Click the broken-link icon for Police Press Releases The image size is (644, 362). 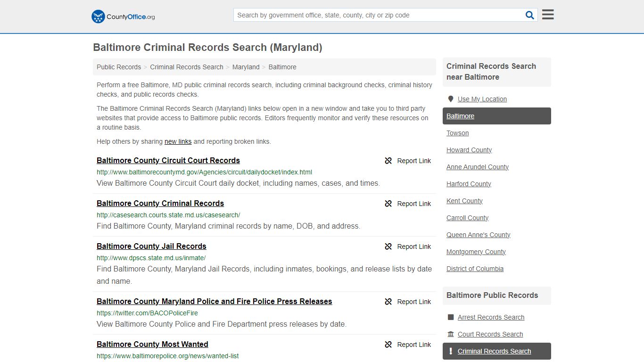[x=388, y=302]
